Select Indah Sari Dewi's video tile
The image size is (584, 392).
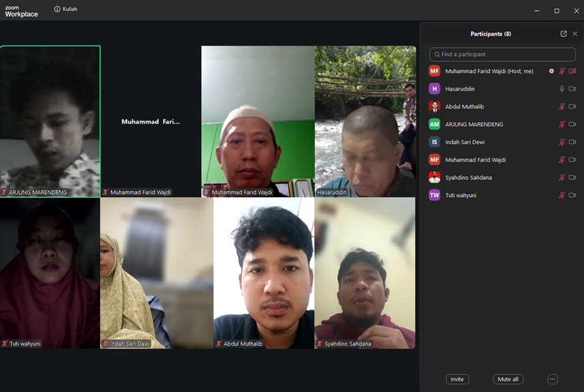pyautogui.click(x=157, y=273)
